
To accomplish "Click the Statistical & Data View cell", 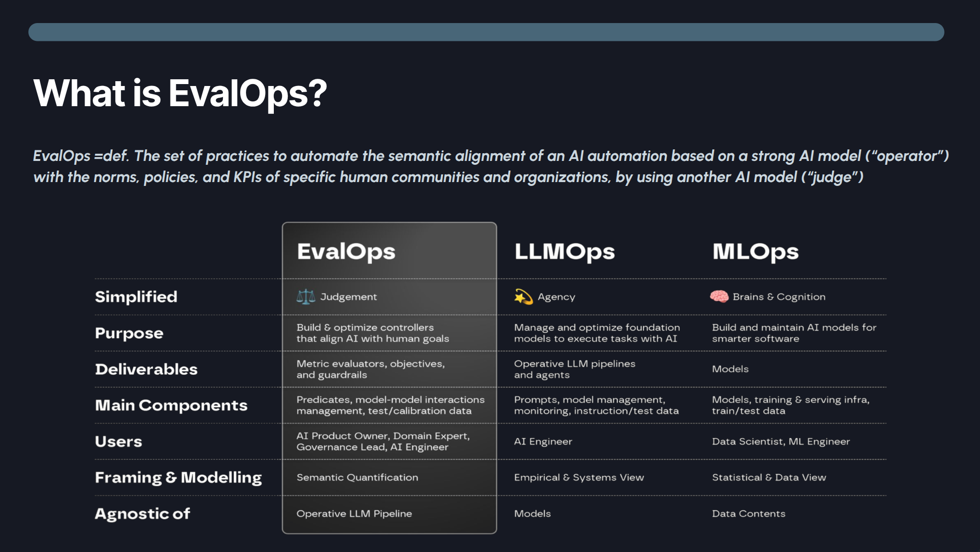I will point(769,477).
